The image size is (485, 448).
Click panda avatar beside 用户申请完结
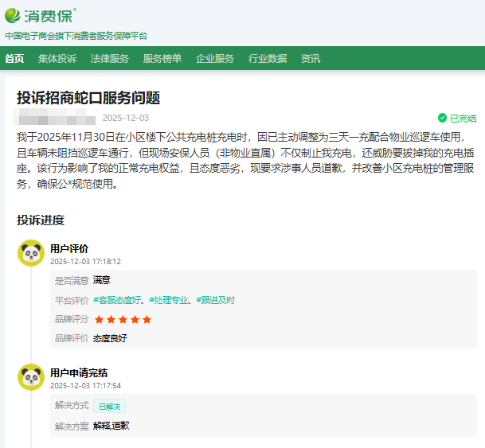(31, 377)
